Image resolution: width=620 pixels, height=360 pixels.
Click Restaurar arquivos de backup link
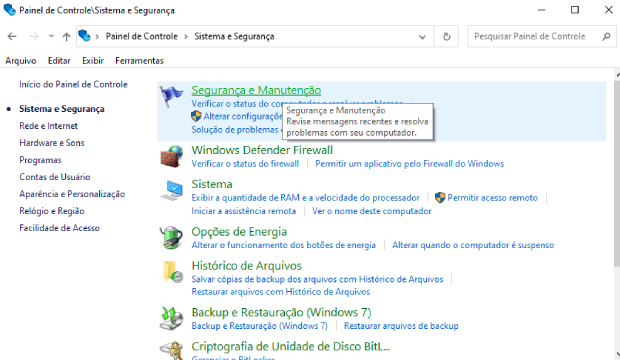pyautogui.click(x=401, y=326)
